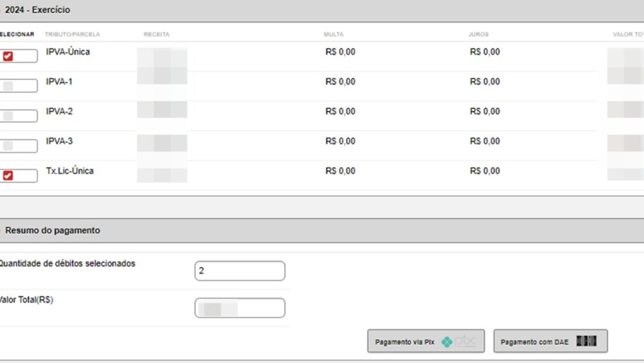Viewport: 644px width, 363px height.
Task: Tick the IPVA-3 installment checkbox
Action: (8, 146)
